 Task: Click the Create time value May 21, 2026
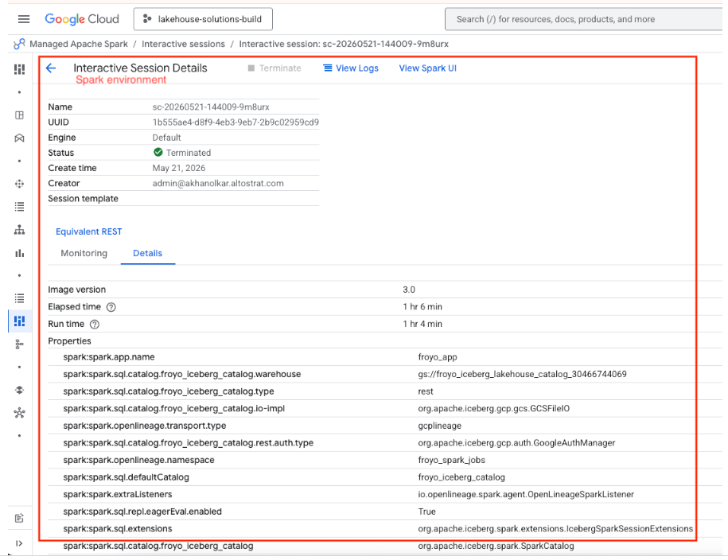[179, 168]
